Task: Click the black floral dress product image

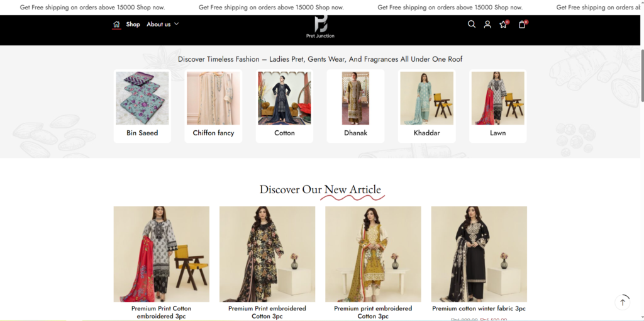Action: (x=267, y=254)
